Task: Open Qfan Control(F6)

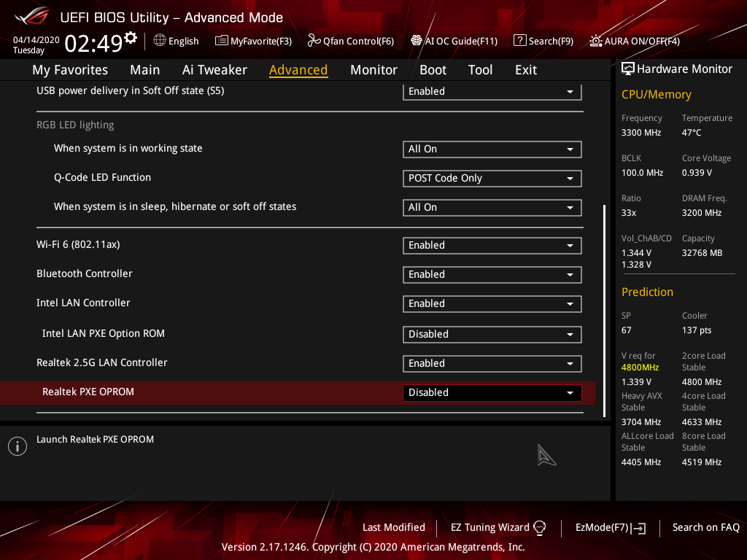Action: (351, 41)
